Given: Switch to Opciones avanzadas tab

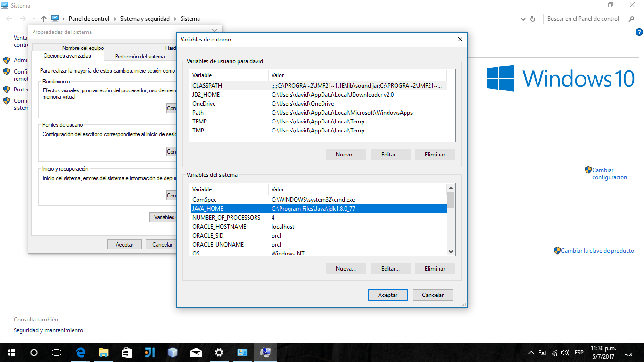Looking at the screenshot, I should click(x=67, y=56).
